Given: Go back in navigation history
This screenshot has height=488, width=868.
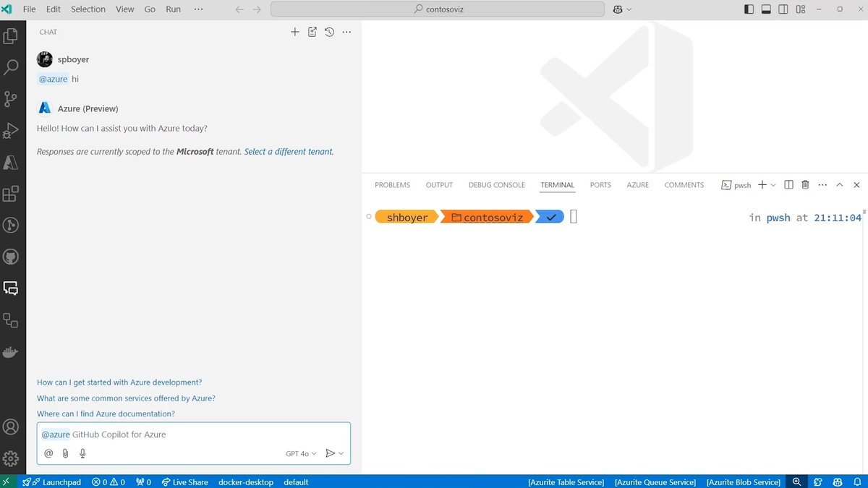Looking at the screenshot, I should point(239,9).
